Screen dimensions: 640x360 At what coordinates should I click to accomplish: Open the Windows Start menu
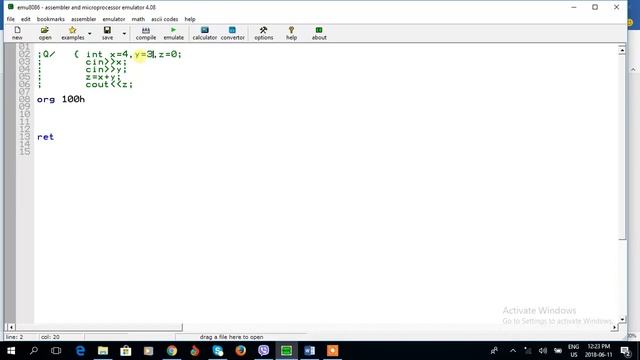click(11, 351)
